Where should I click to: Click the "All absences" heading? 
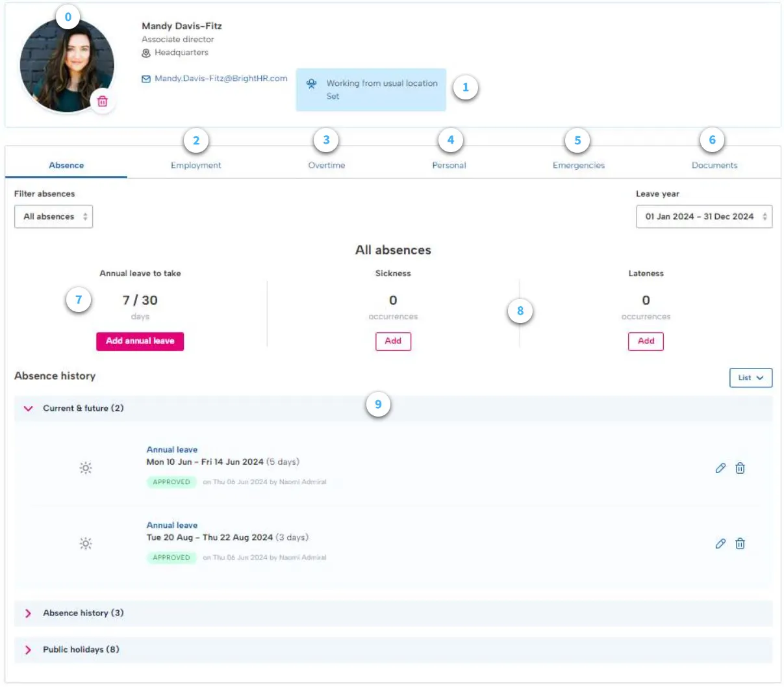pyautogui.click(x=393, y=250)
